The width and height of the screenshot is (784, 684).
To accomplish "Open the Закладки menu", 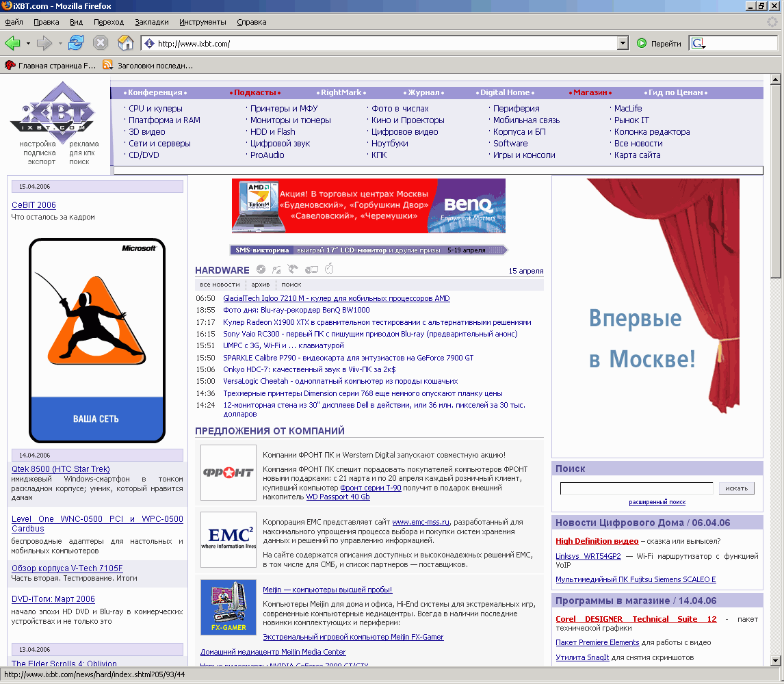I will [x=151, y=22].
